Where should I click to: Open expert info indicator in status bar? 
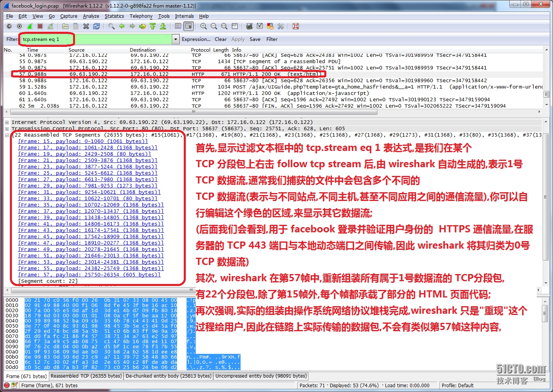tap(7, 385)
